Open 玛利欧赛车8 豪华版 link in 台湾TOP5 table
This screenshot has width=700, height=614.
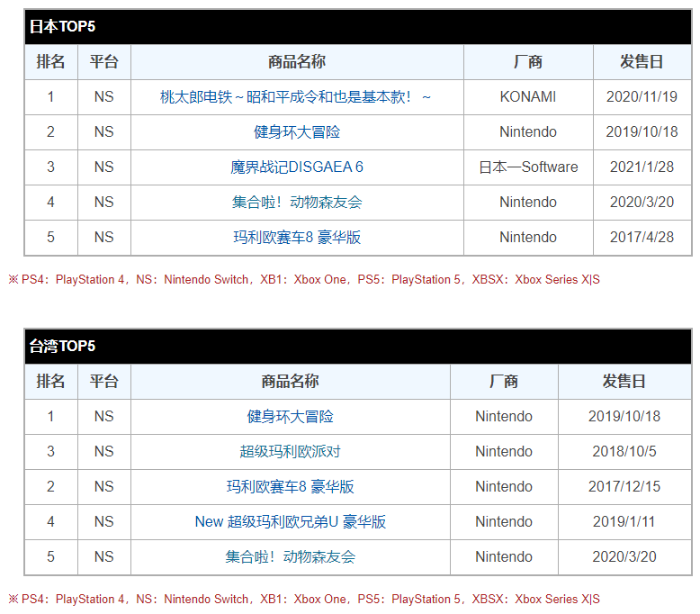(x=291, y=487)
